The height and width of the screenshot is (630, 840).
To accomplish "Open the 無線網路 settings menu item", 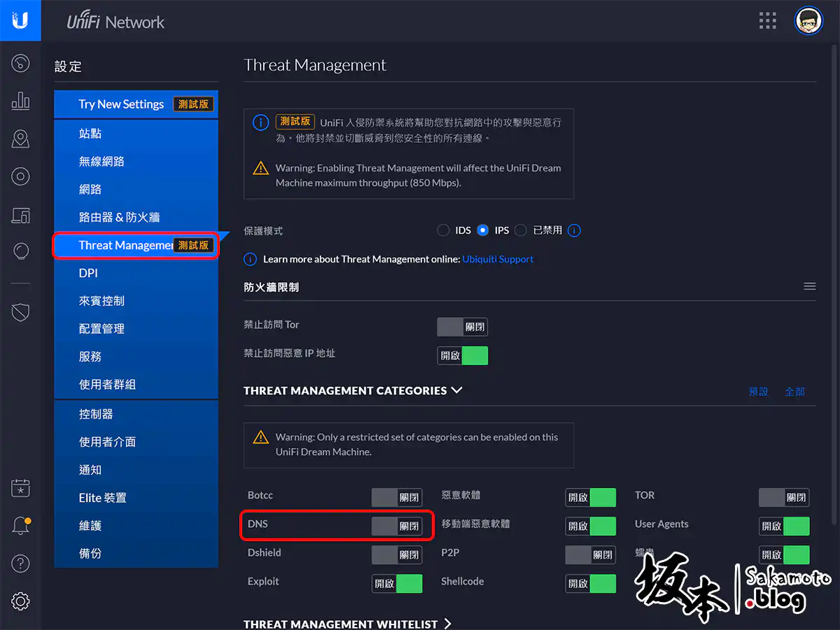I will click(101, 162).
